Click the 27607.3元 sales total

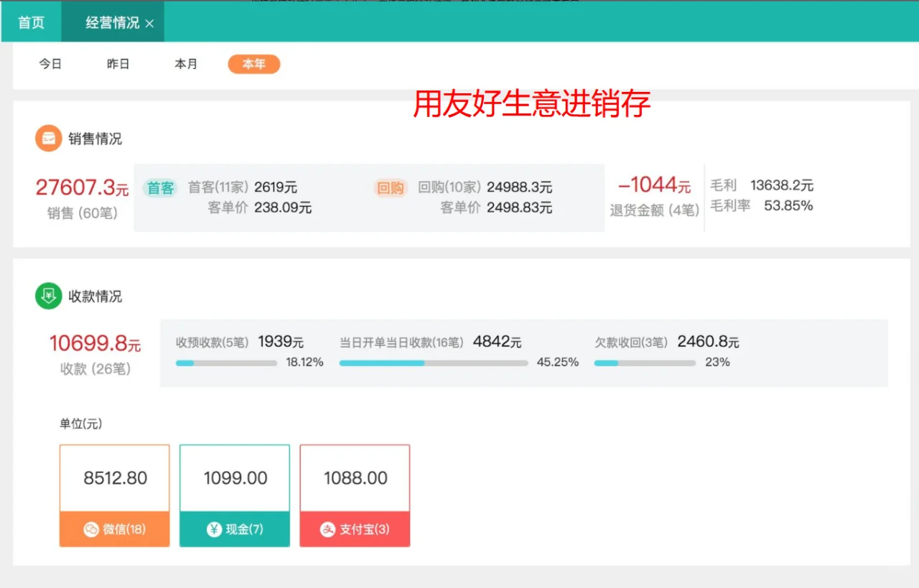pos(81,187)
